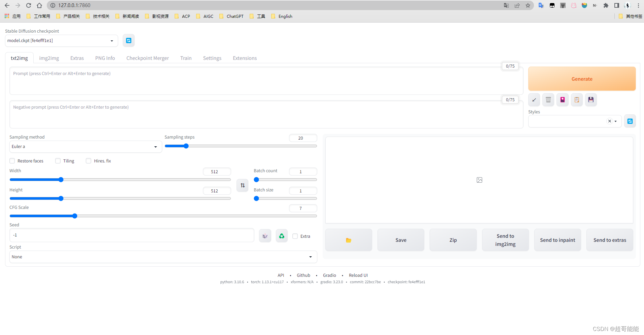This screenshot has height=335, width=644.
Task: Focus the Negative prompt text area
Action: point(266,114)
